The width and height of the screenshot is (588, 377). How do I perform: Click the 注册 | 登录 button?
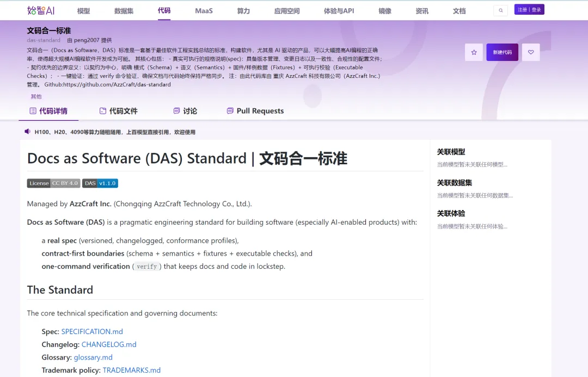coord(529,10)
